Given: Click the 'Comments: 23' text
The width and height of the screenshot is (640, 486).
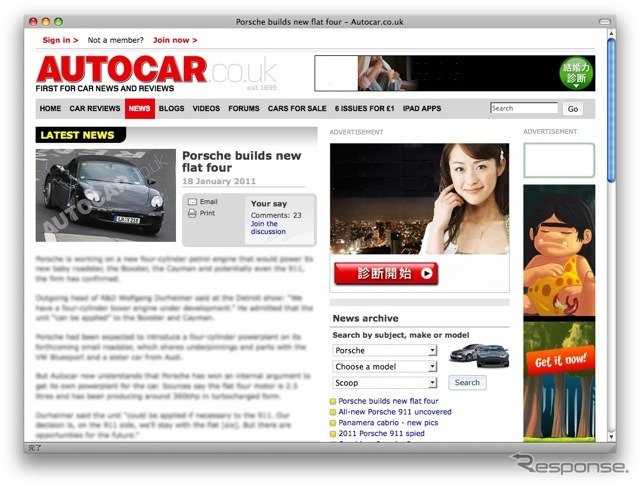Looking at the screenshot, I should click(276, 215).
